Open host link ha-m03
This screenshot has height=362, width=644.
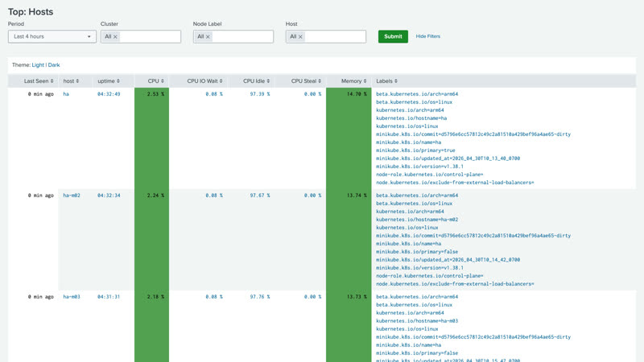72,297
